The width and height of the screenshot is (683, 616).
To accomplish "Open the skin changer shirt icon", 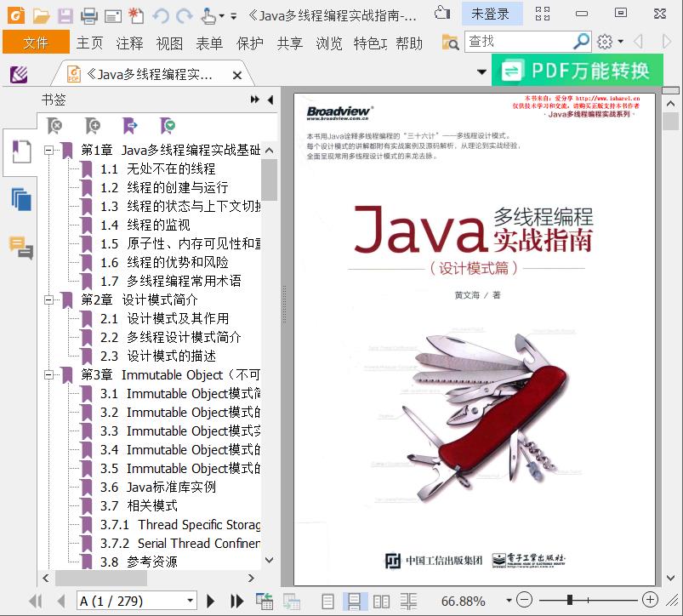I will click(x=442, y=14).
